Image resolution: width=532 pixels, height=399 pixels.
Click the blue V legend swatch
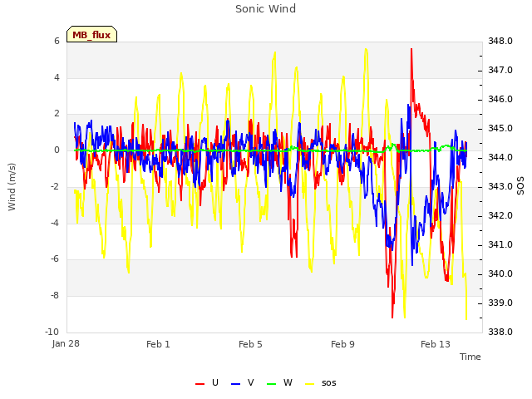(x=235, y=384)
